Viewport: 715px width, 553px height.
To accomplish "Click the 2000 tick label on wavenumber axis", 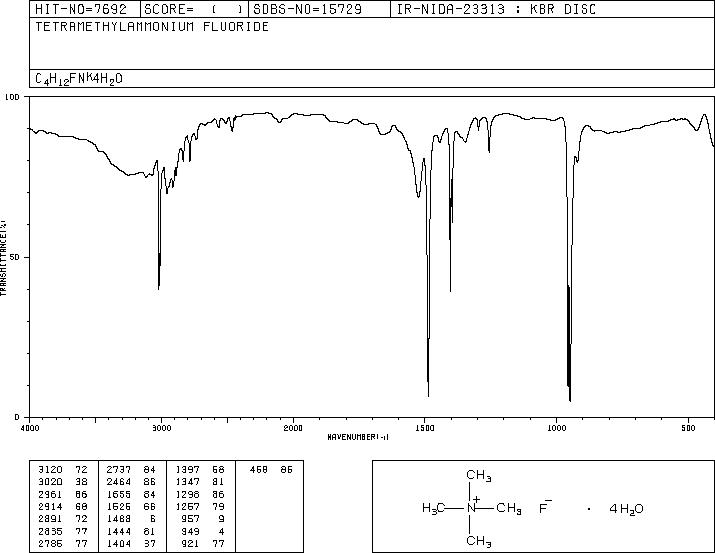I will [293, 428].
